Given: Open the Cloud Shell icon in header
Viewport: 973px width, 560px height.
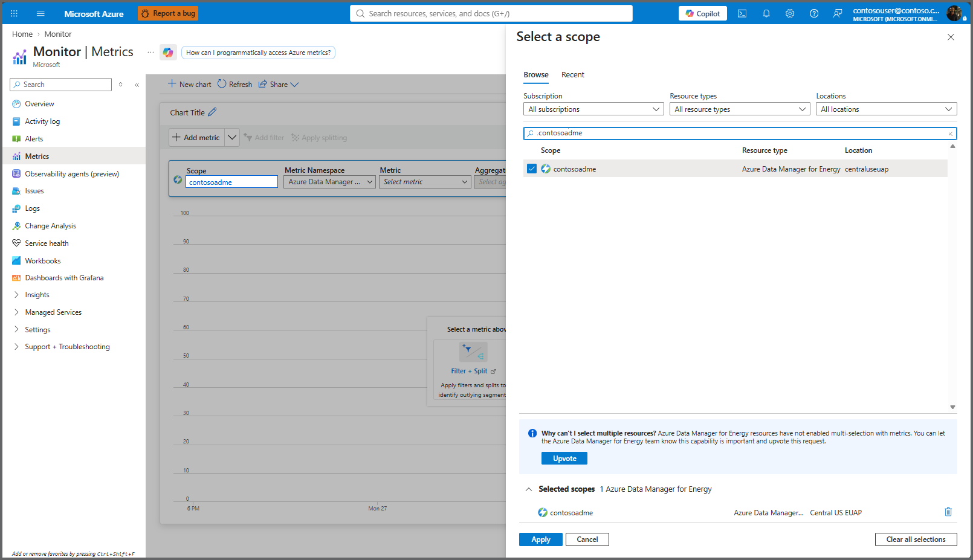Looking at the screenshot, I should click(742, 13).
